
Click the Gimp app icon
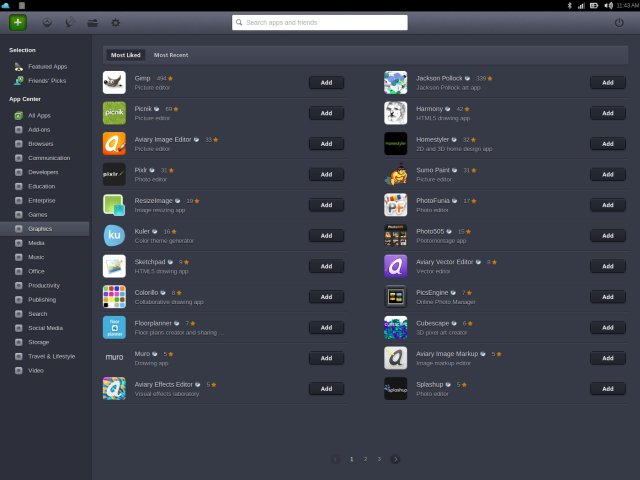(114, 82)
